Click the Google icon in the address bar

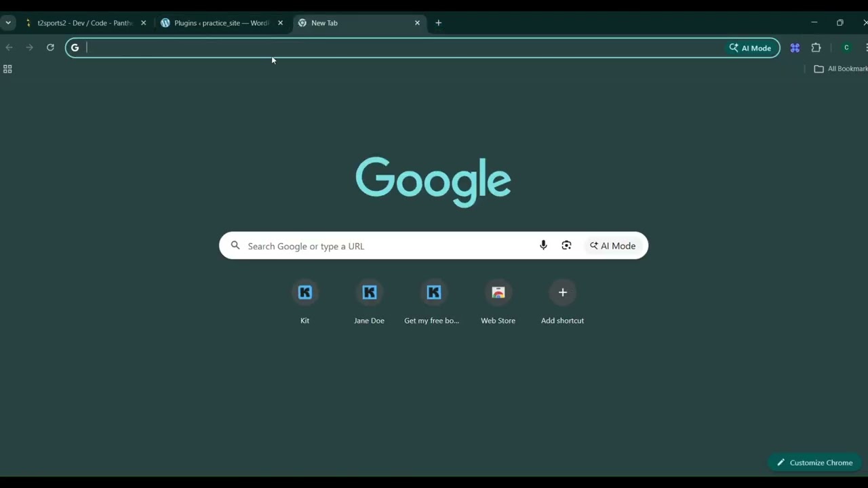pos(75,47)
